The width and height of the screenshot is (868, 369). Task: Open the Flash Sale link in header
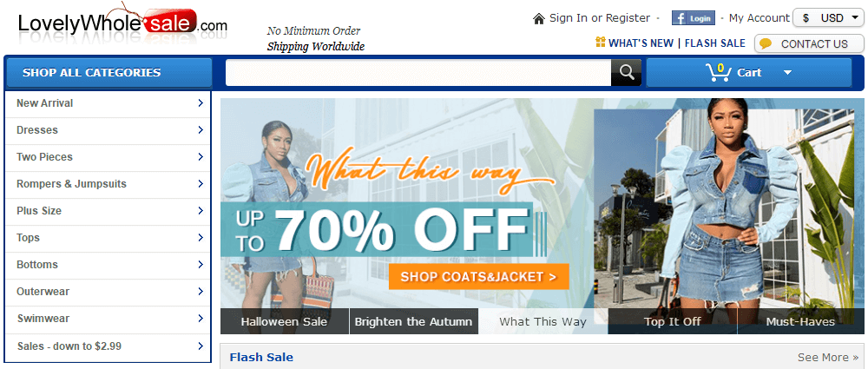tap(714, 43)
